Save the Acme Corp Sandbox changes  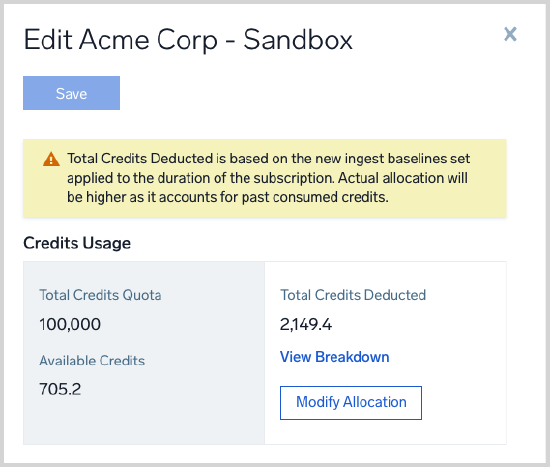(72, 93)
